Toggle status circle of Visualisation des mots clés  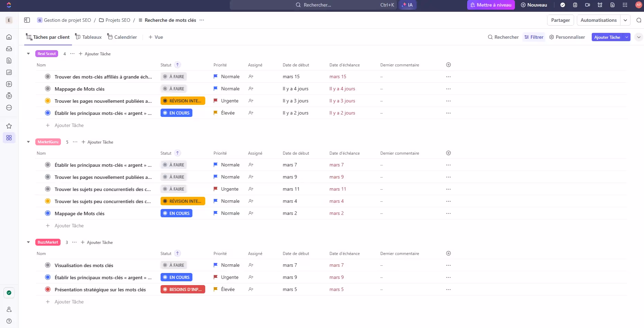coord(48,265)
